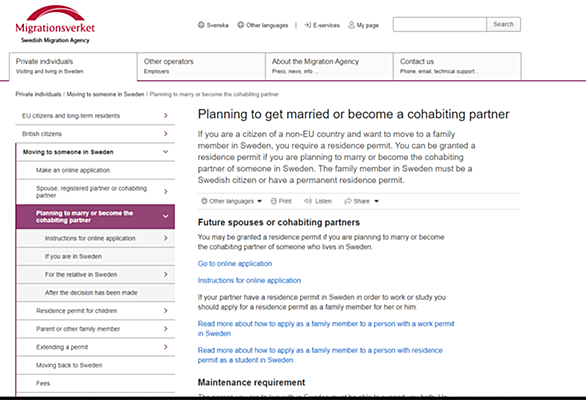Switch site language to Svenska

click(x=218, y=25)
